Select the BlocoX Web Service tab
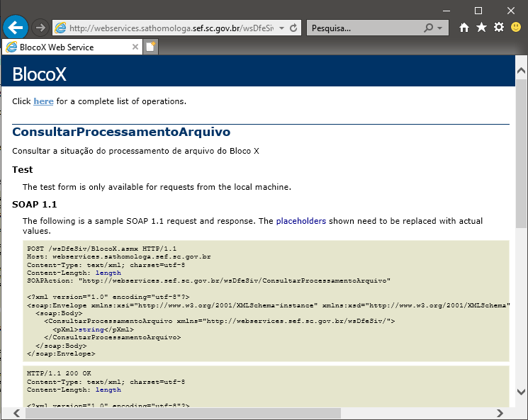The width and height of the screenshot is (528, 420). click(x=72, y=47)
